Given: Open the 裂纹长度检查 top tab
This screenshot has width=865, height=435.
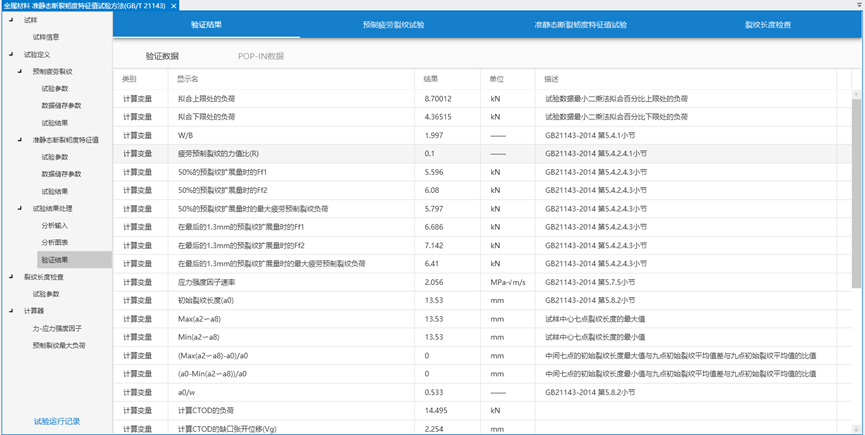Looking at the screenshot, I should 767,23.
